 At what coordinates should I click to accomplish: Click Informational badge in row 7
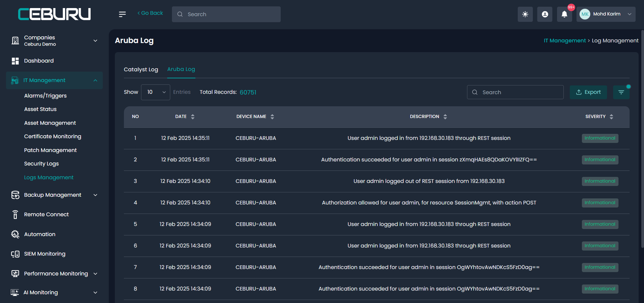(x=600, y=267)
